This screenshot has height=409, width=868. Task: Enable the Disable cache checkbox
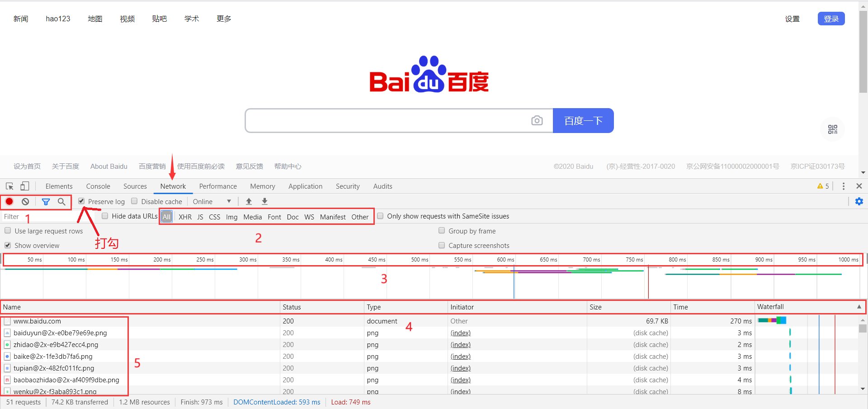click(134, 201)
